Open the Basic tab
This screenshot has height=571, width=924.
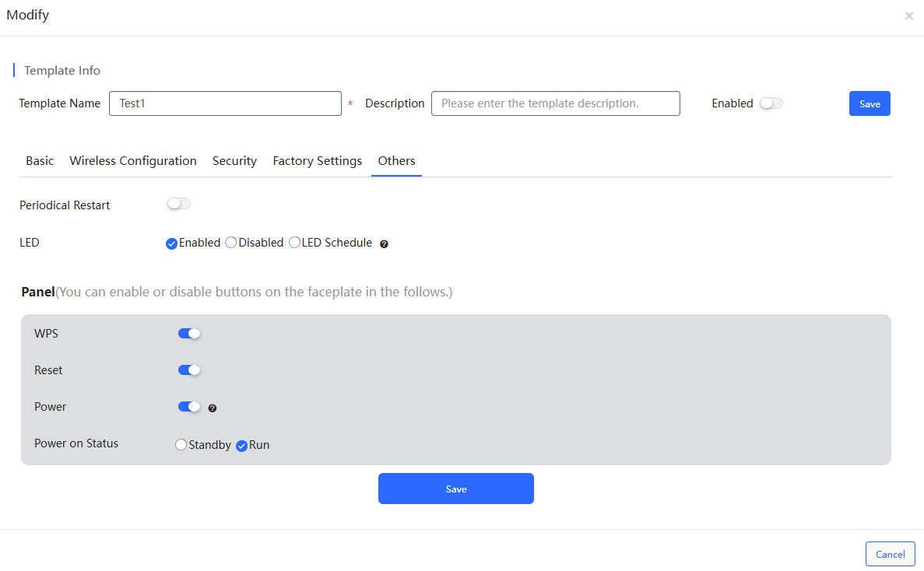(40, 161)
